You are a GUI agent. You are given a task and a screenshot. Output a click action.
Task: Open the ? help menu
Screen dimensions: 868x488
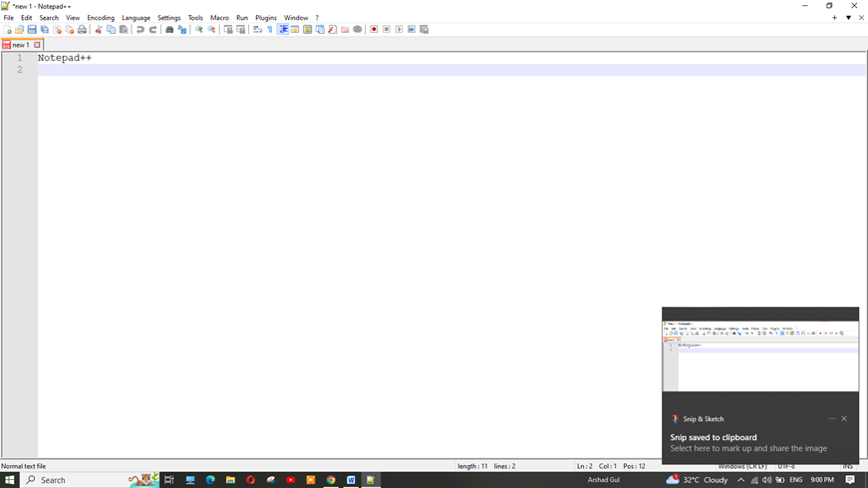pos(317,18)
